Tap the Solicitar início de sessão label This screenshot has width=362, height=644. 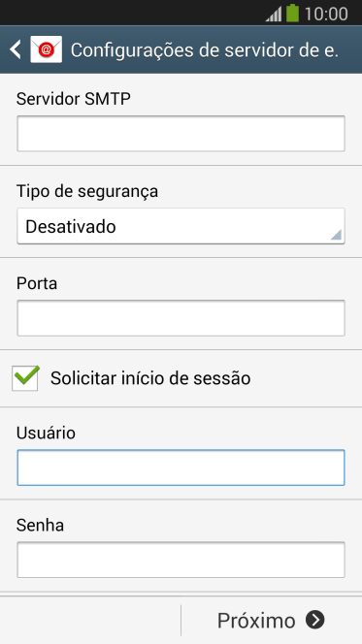[150, 378]
